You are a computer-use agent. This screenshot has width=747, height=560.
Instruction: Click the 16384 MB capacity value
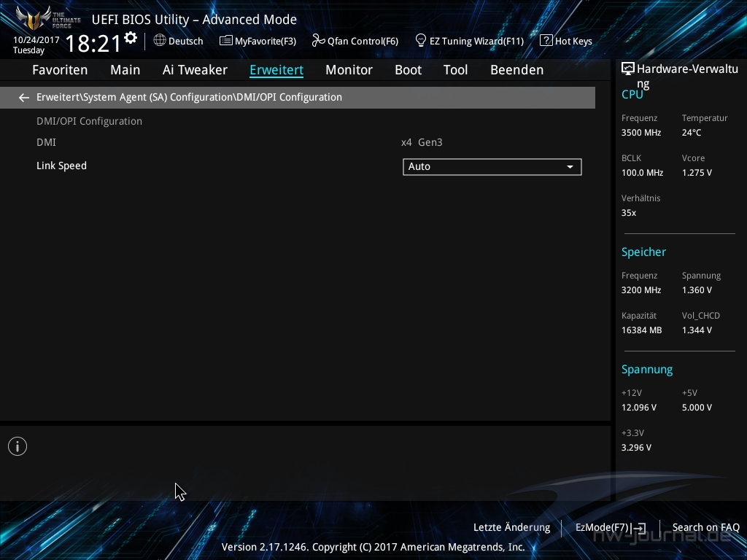642,330
